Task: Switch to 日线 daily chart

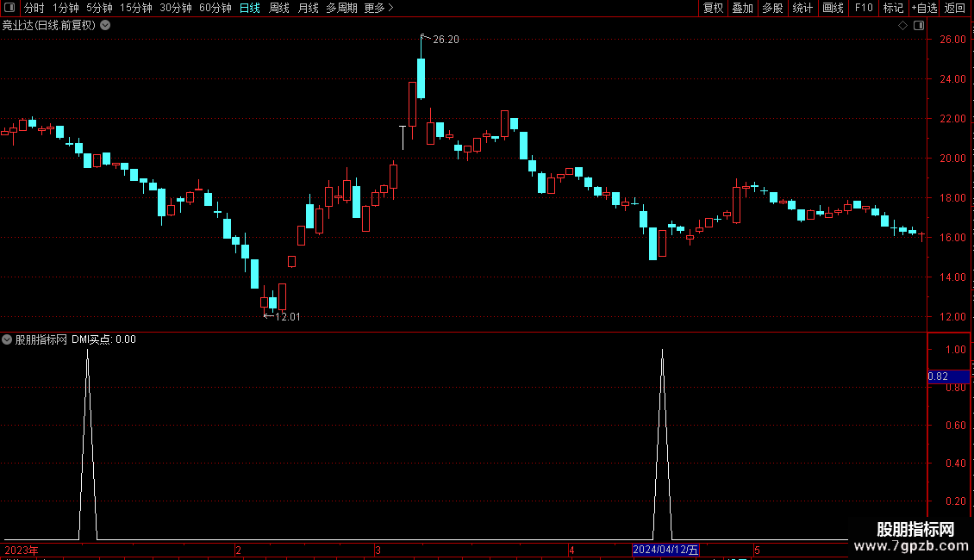Action: pos(250,8)
